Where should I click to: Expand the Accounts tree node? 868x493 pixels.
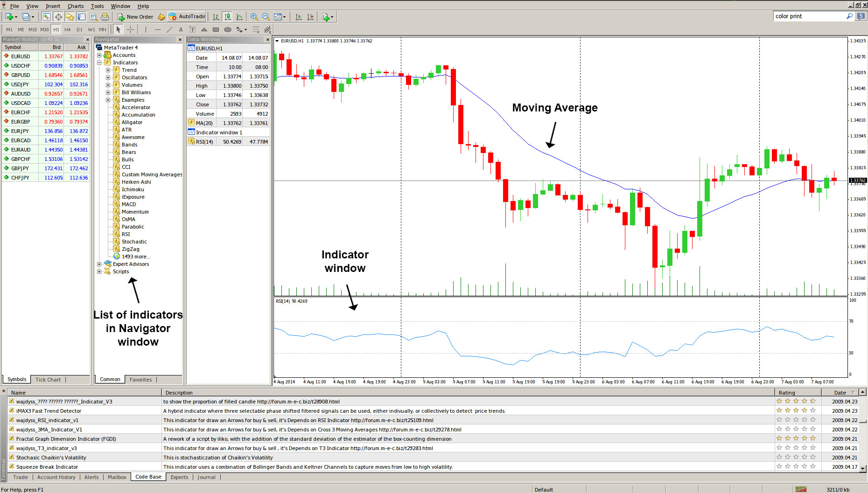99,55
